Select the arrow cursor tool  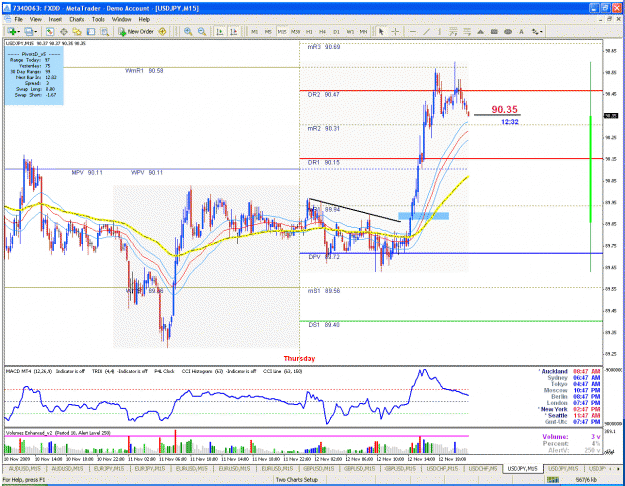tap(381, 31)
